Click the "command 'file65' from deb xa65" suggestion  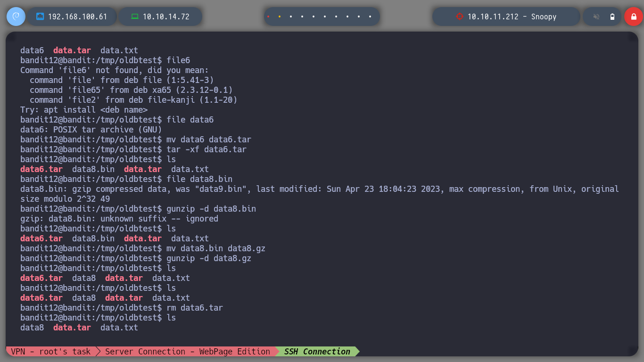131,90
